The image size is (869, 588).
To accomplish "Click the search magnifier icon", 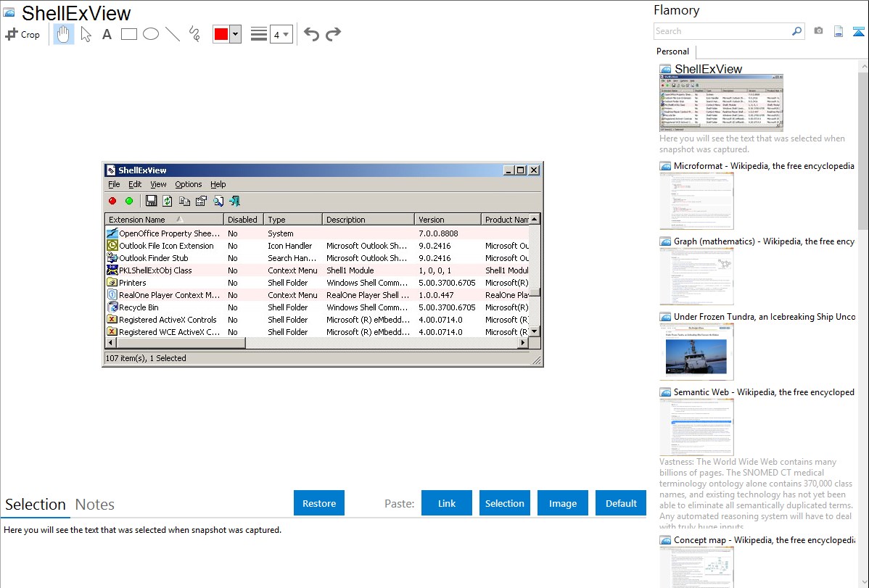I will (796, 31).
